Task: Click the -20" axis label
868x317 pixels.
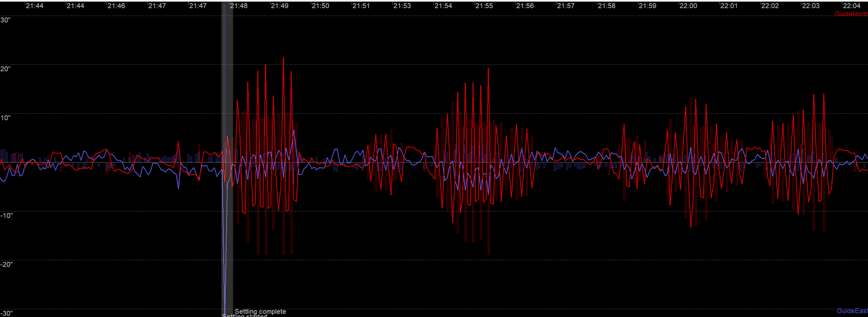Action: (x=6, y=264)
